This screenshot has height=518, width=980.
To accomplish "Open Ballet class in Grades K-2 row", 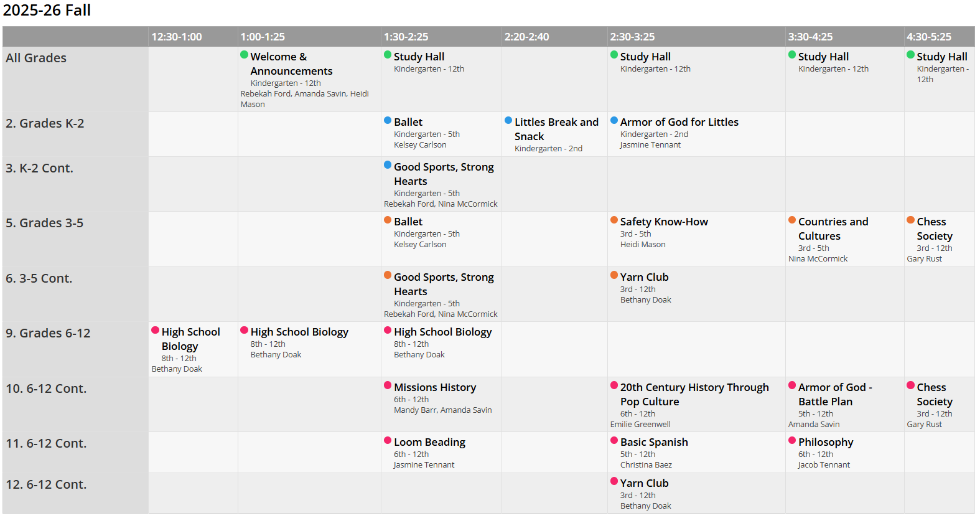I will click(x=408, y=122).
